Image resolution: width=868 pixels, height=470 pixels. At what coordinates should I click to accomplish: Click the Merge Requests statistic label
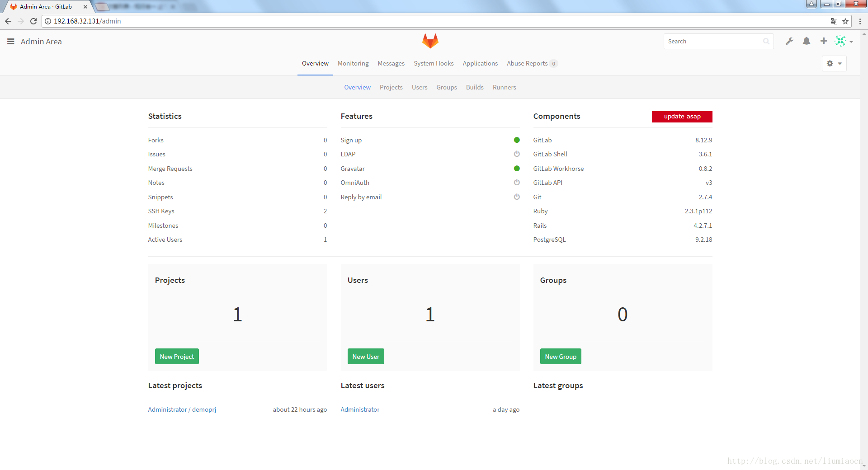click(x=170, y=169)
